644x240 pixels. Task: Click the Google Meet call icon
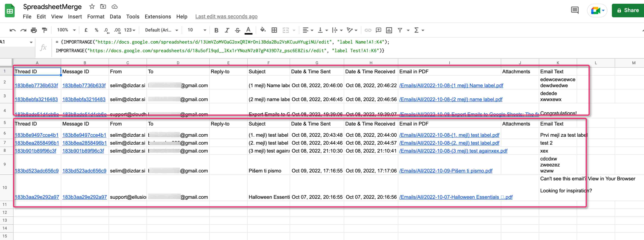597,11
